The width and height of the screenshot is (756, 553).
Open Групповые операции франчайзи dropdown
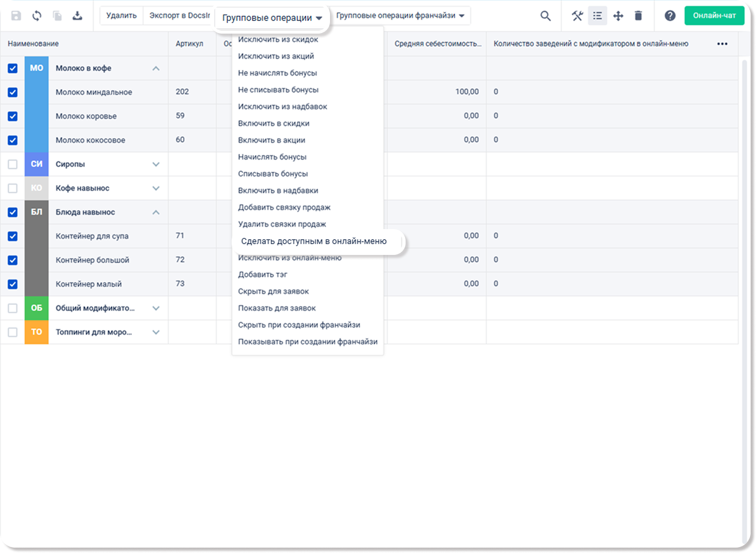tap(400, 16)
